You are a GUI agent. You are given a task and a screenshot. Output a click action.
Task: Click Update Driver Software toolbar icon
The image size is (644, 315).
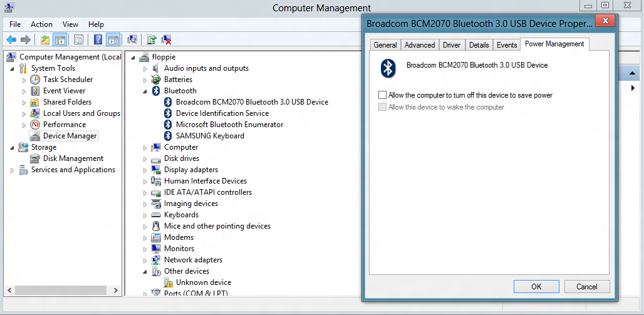152,39
